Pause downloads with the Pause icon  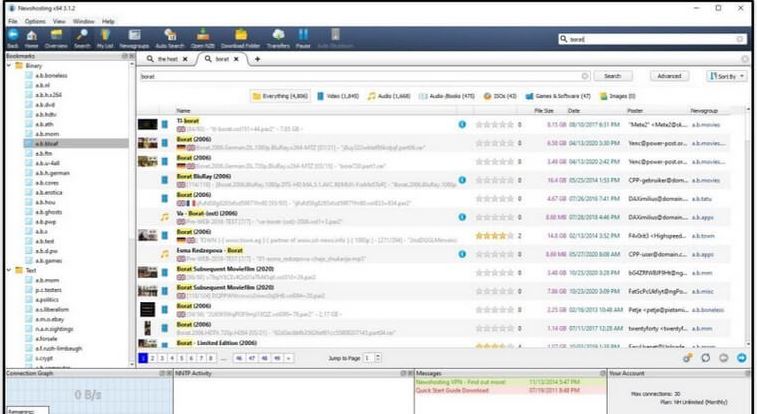tap(303, 38)
